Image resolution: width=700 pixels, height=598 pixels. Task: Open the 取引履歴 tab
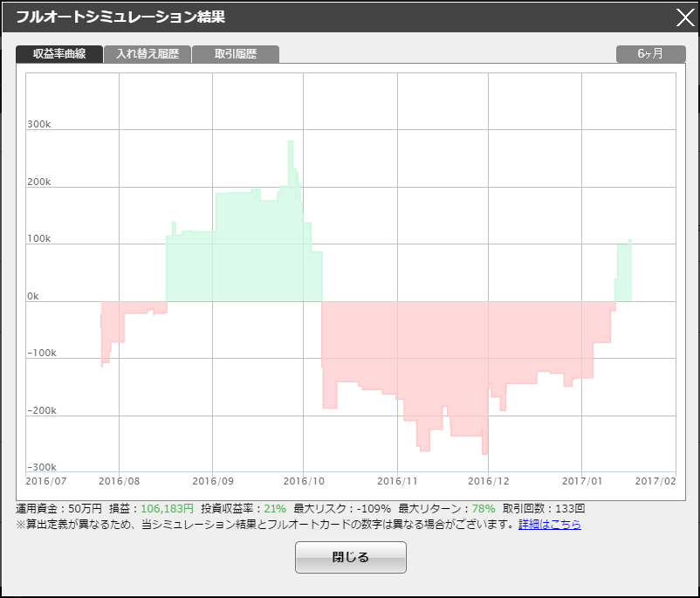coord(236,54)
